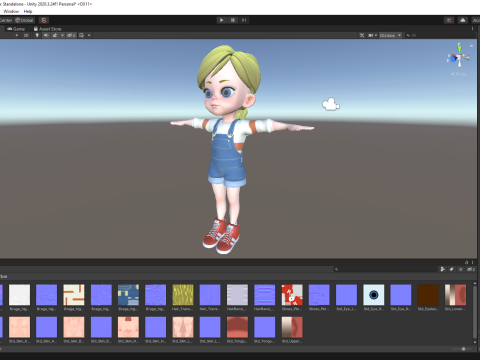The width and height of the screenshot is (480, 360).
Task: Open the Account dropdown in the top bar
Action: point(476,20)
